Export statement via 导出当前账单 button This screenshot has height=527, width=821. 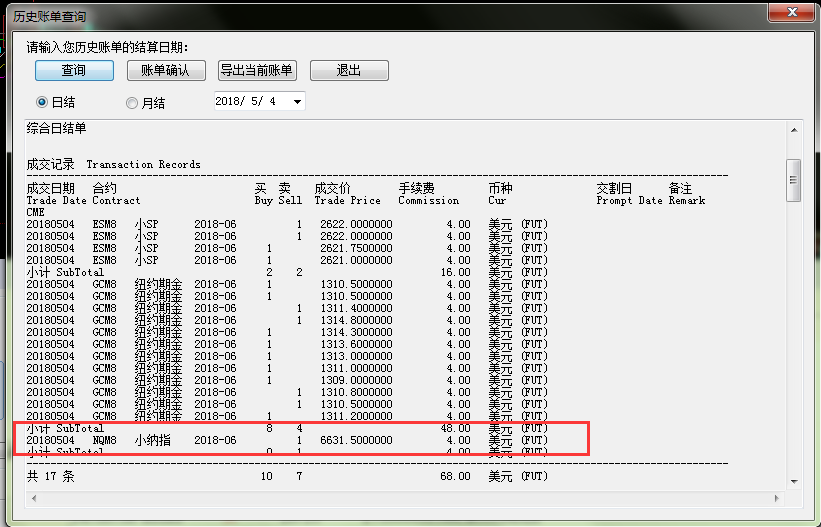[257, 70]
